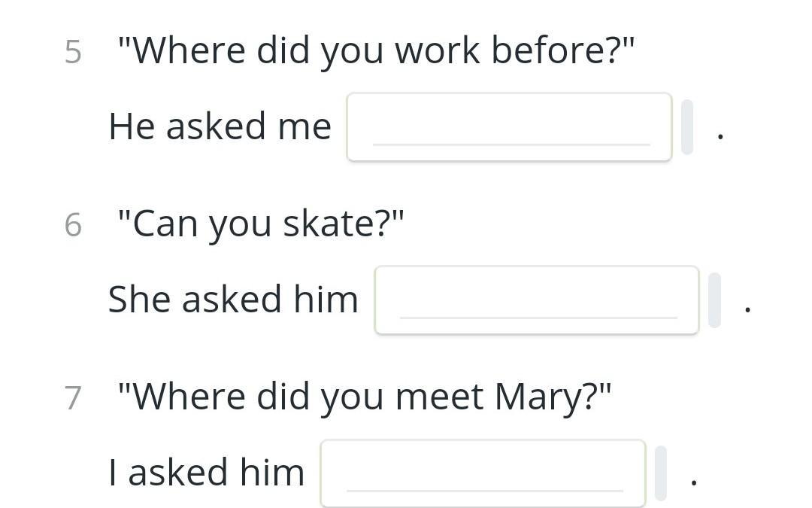The image size is (812, 508).
Task: Click gray status bar beside question 5 field
Action: [x=686, y=127]
